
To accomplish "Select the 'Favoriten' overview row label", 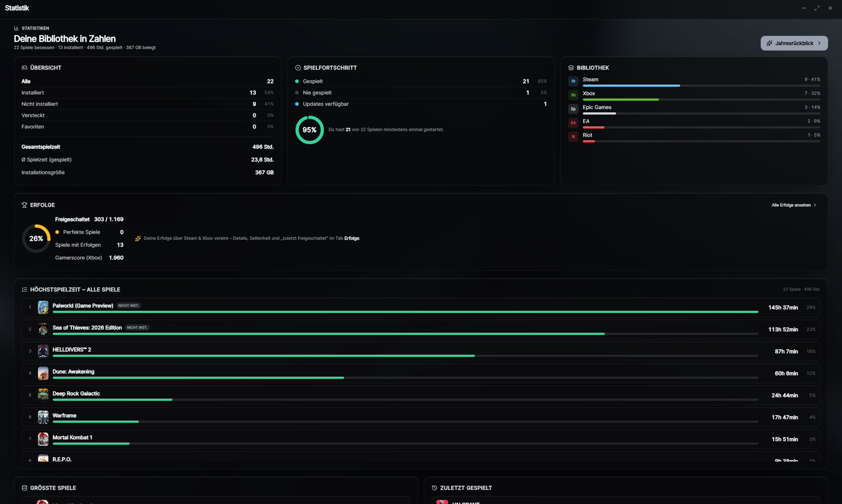I will tap(33, 127).
